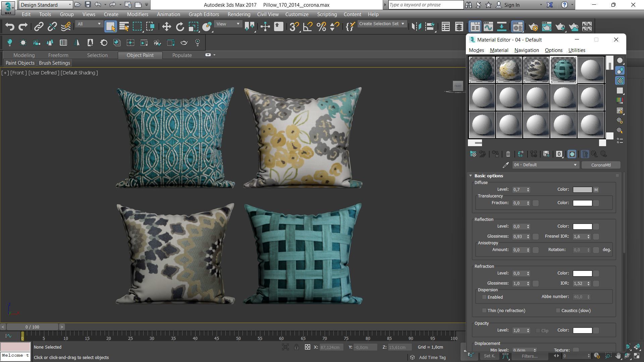This screenshot has height=362, width=644.
Task: Open the Rendering menu
Action: click(239, 14)
